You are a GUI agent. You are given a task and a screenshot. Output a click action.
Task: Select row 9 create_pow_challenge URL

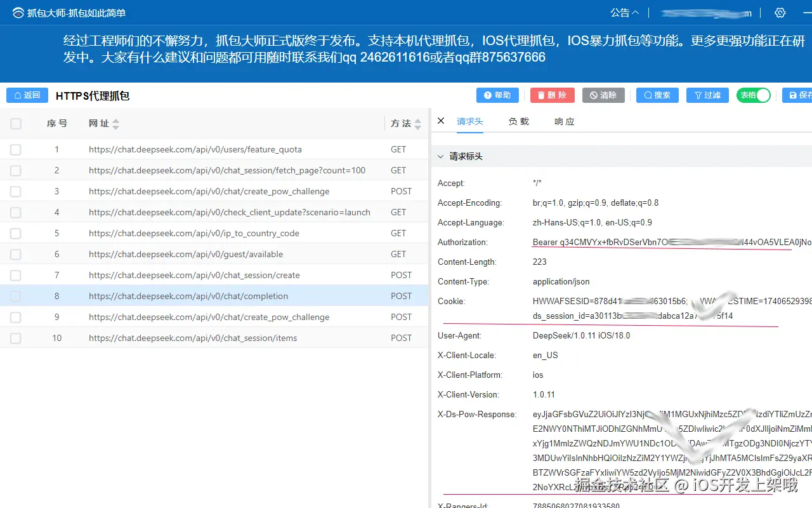click(x=209, y=317)
